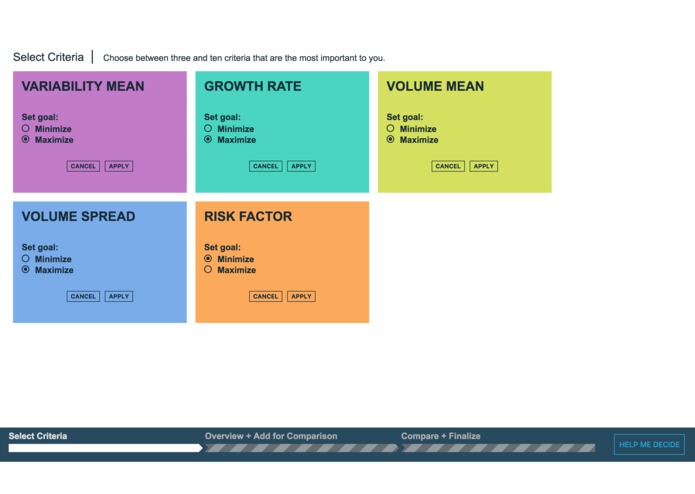
Task: Select Maximize for Variability Mean
Action: click(26, 140)
